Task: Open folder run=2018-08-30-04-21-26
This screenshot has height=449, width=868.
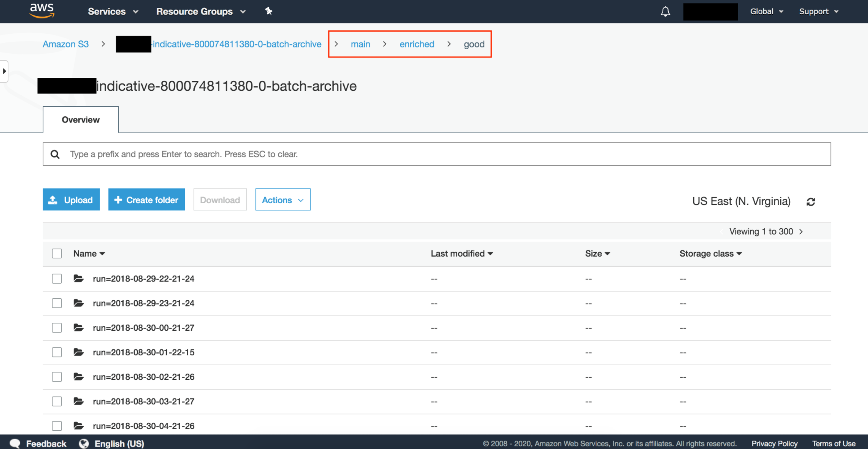Action: [x=144, y=426]
